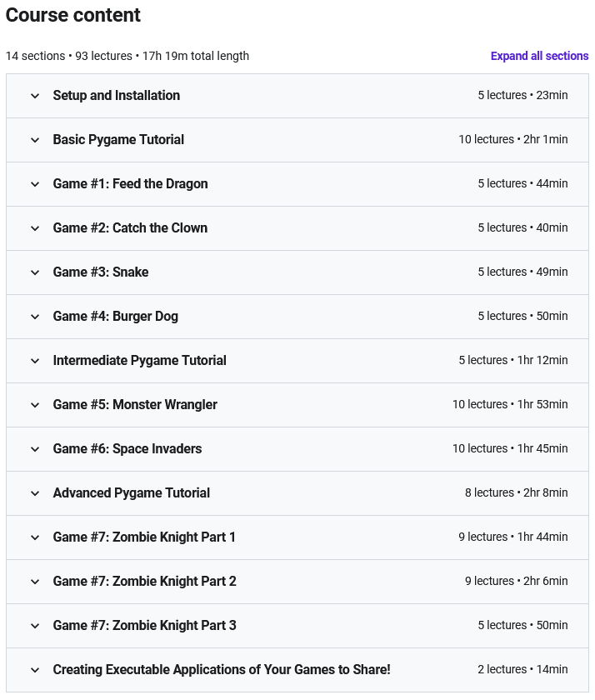Select Game #4: Burger Dog title

pyautogui.click(x=116, y=316)
